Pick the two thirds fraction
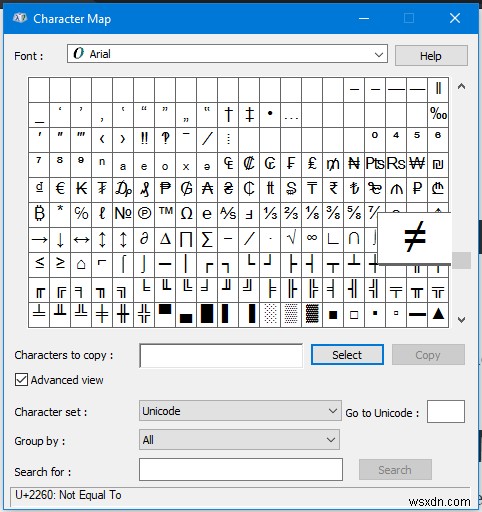The width and height of the screenshot is (482, 512). click(291, 215)
